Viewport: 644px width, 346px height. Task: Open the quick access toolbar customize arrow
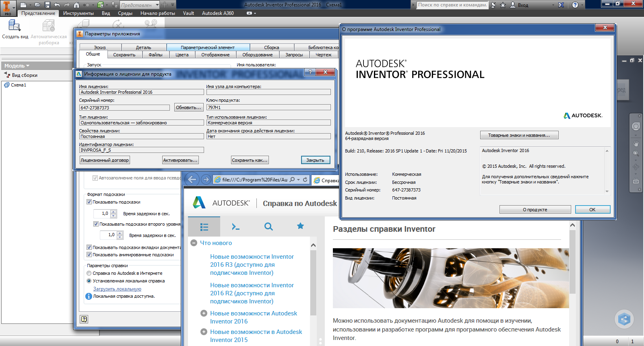[x=173, y=5]
